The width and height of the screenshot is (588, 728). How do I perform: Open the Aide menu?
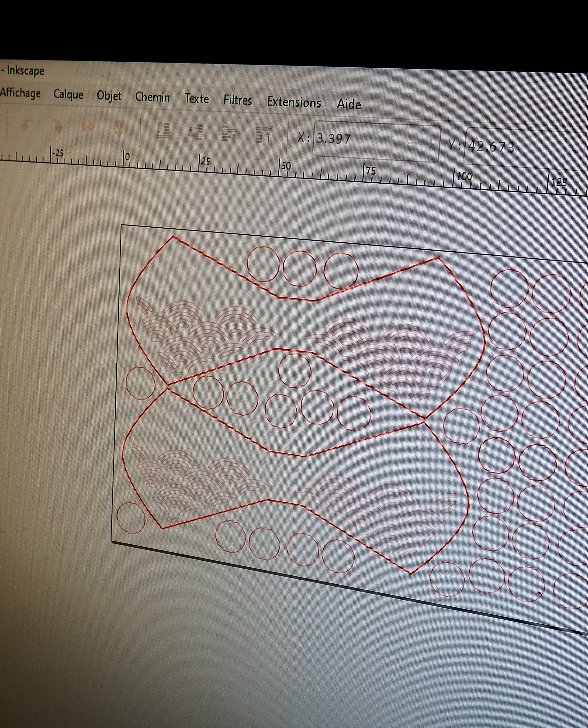tap(349, 104)
